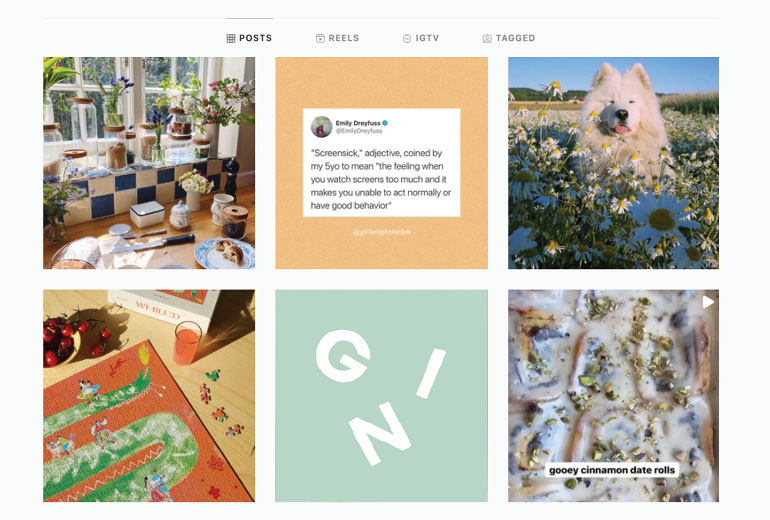This screenshot has width=770, height=520.
Task: Click the verified badge next to Emily Dreyfuss
Action: (385, 123)
